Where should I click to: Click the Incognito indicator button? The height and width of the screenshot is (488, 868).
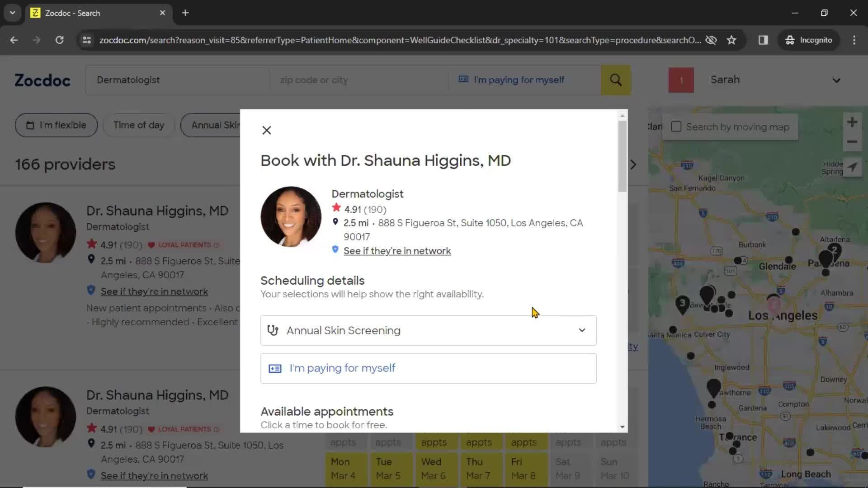(x=808, y=40)
